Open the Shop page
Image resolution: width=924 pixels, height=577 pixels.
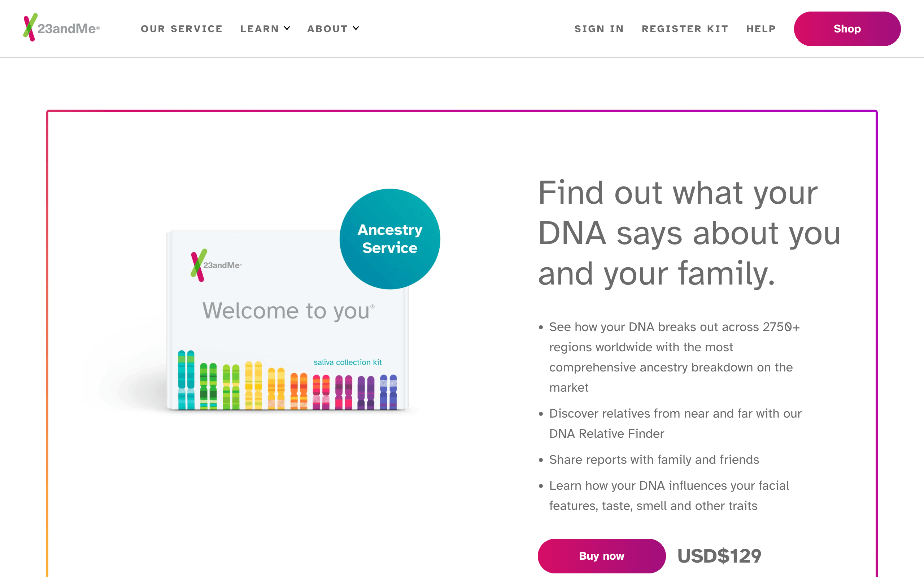coord(847,28)
